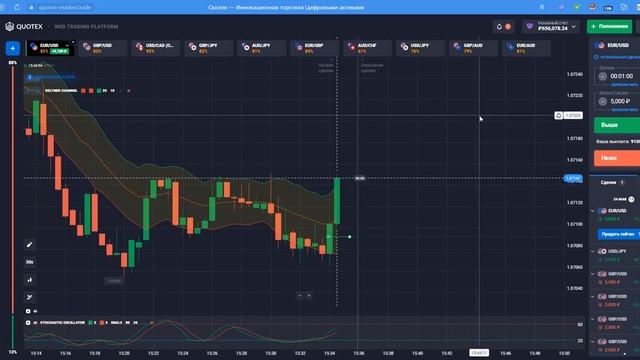Click the round icon next to 5,000 ₽ amount
Screen dimensions: 640x360
[603, 101]
